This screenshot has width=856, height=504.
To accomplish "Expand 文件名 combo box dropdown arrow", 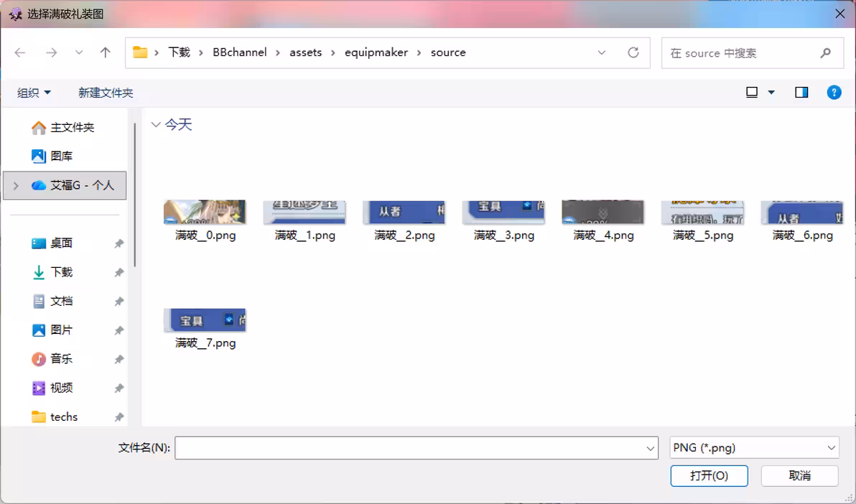I will 650,448.
